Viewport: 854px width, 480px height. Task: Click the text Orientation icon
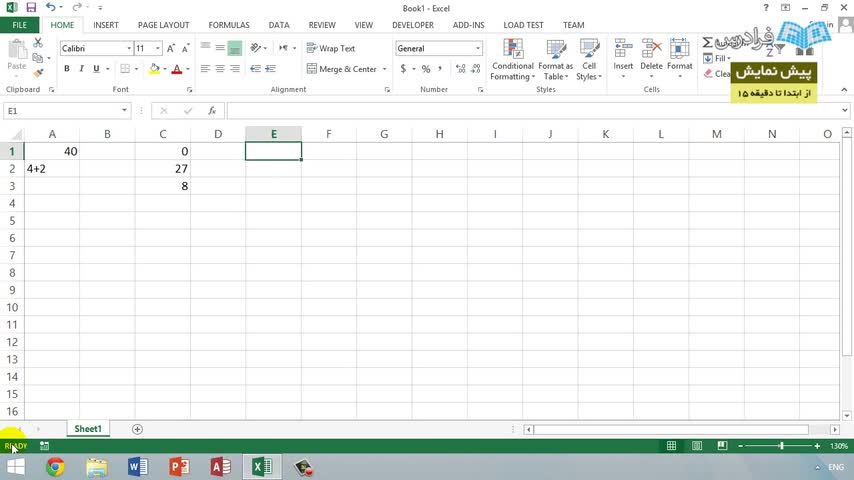(x=255, y=48)
